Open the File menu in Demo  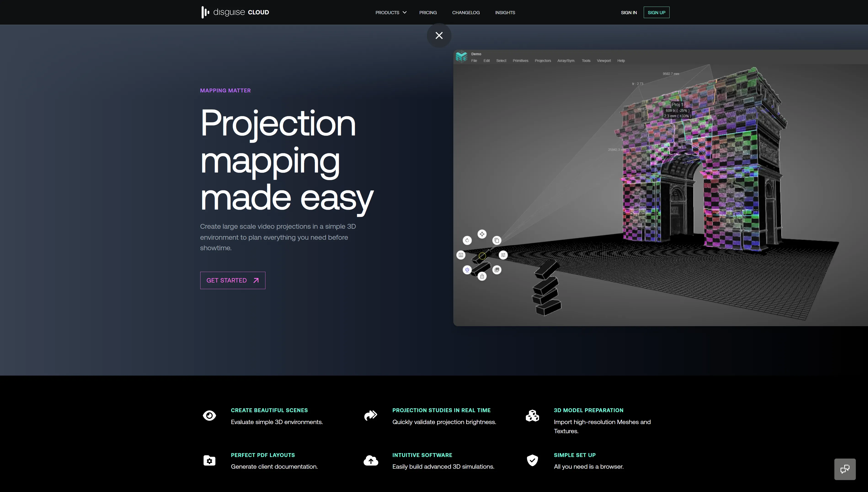click(474, 60)
